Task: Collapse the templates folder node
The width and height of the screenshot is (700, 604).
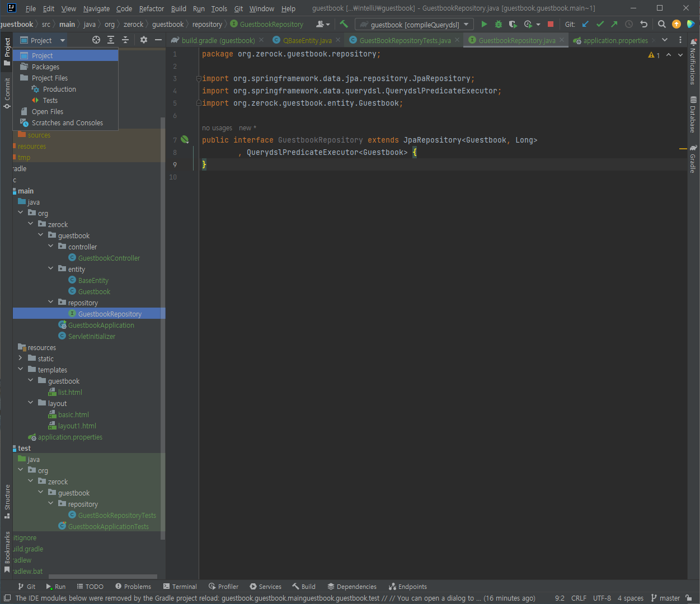Action: [21, 369]
